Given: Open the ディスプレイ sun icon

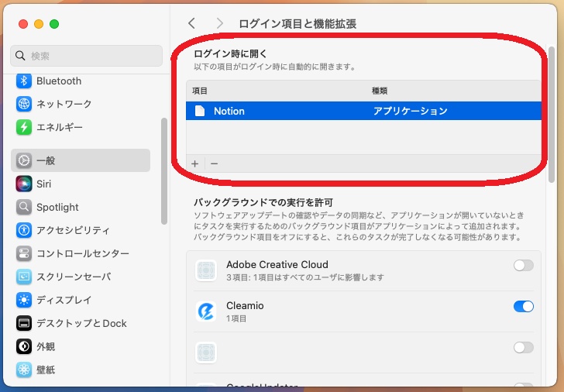Looking at the screenshot, I should click(24, 300).
